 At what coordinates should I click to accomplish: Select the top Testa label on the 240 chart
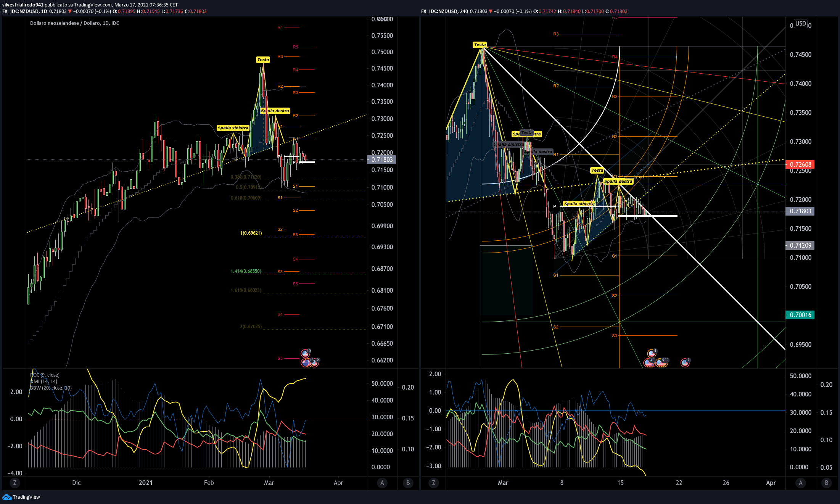point(480,45)
